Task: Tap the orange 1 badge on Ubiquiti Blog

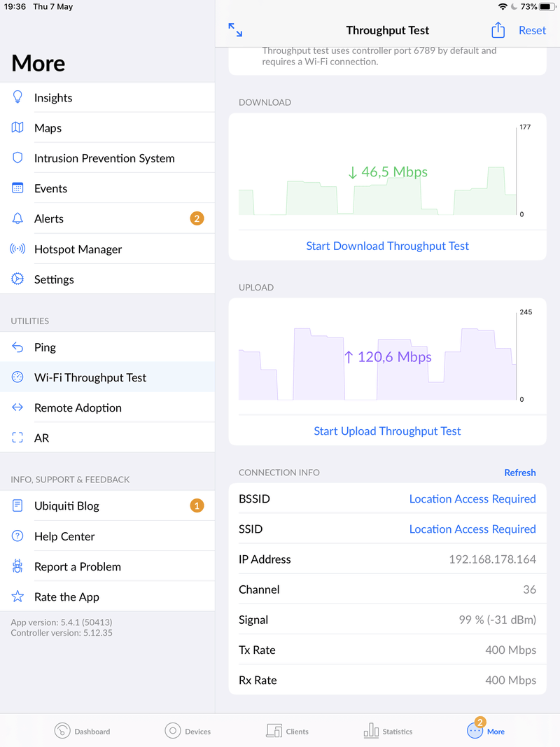Action: point(197,505)
